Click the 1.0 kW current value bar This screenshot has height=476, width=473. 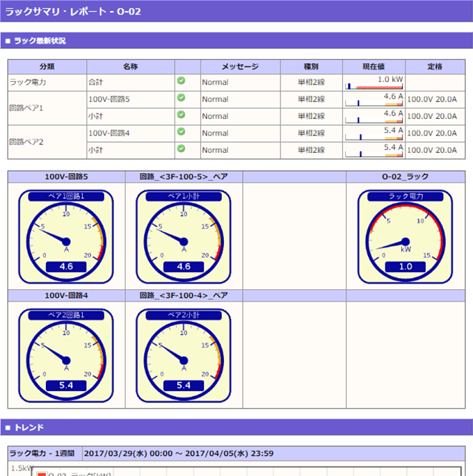click(x=374, y=83)
